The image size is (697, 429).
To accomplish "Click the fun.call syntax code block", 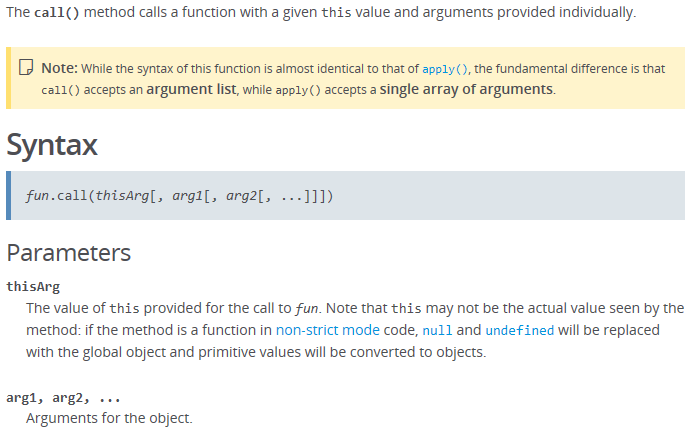I will (x=180, y=196).
